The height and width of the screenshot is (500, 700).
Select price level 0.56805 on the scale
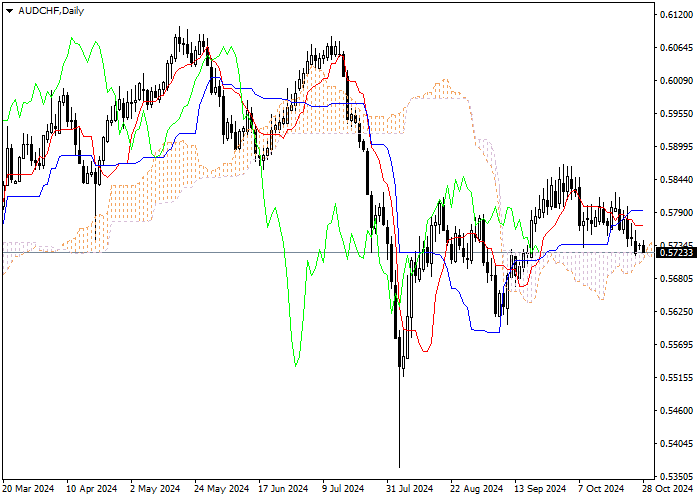point(676,279)
